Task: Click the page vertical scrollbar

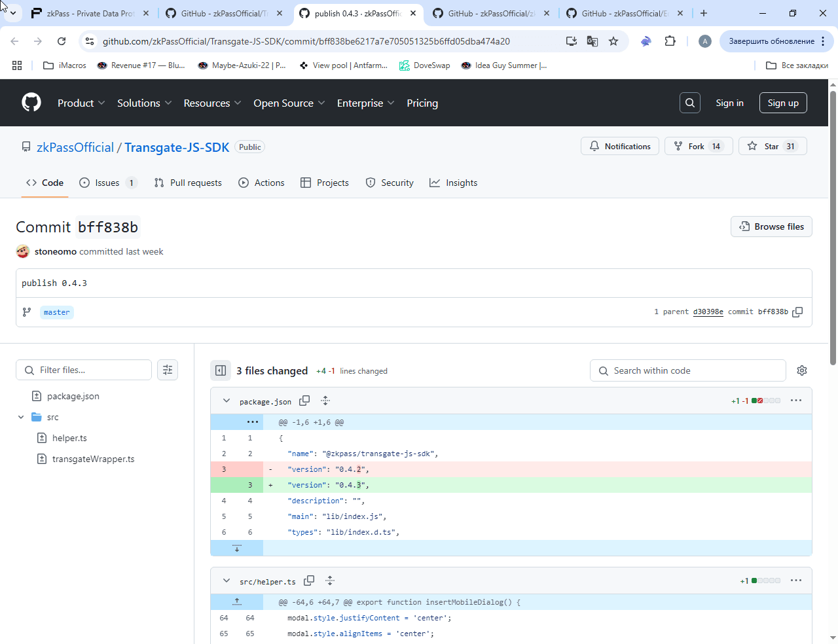Action: click(x=833, y=227)
